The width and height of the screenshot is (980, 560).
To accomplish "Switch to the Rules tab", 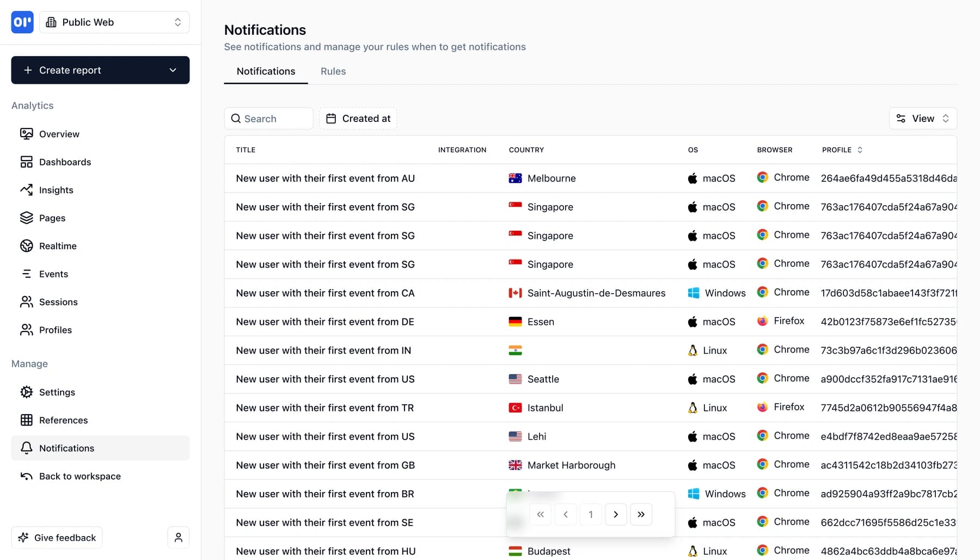I will click(333, 71).
